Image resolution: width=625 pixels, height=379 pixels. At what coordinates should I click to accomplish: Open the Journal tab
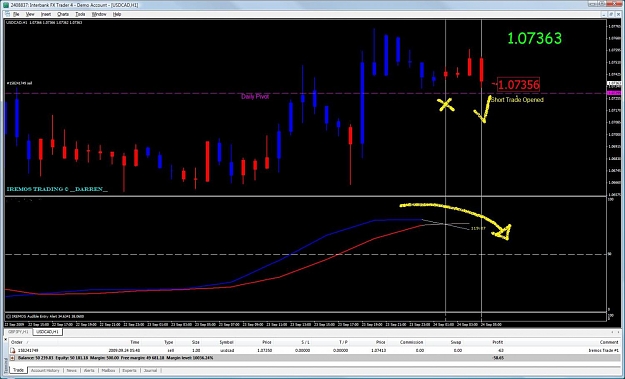150,370
